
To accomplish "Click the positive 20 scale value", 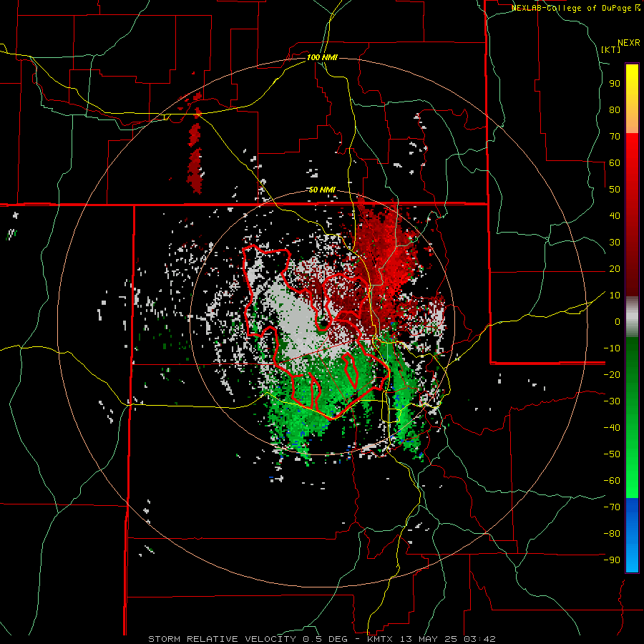I will 615,268.
